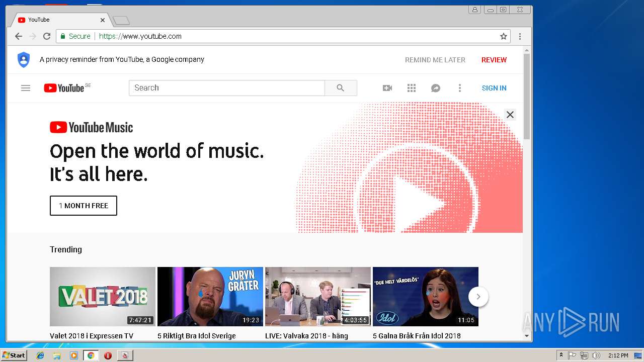Viewport: 644px width, 362px height.
Task: Launch Internet Explorer from taskbar
Action: point(40,355)
